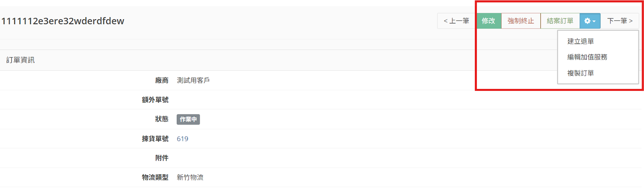Go to next record 下一筆
This screenshot has width=644, height=188.
(x=619, y=21)
